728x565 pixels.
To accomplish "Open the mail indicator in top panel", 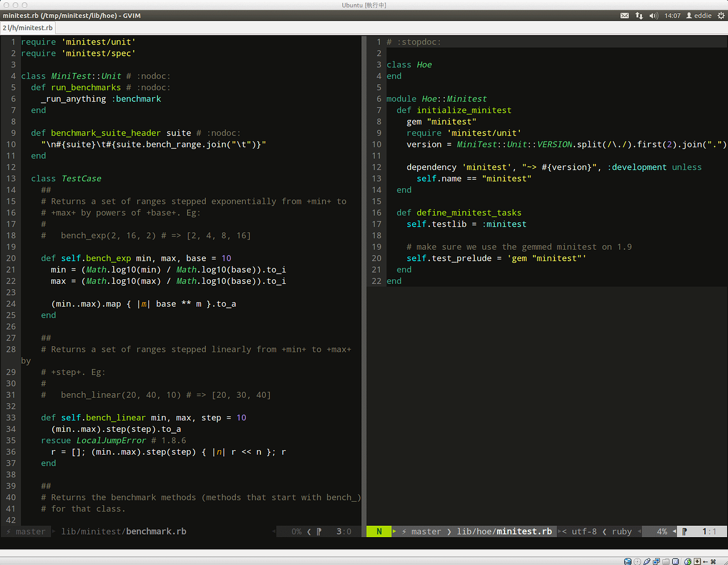I will [x=624, y=15].
